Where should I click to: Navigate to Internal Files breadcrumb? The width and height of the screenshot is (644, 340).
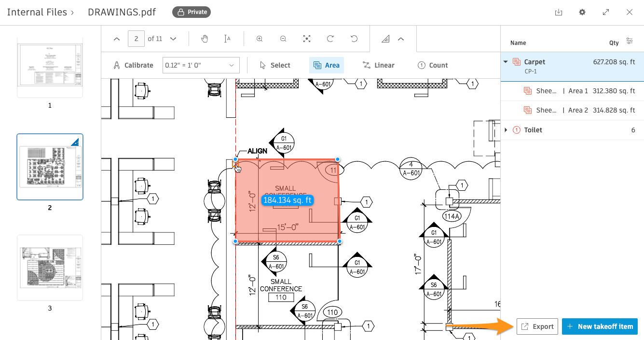pos(37,12)
